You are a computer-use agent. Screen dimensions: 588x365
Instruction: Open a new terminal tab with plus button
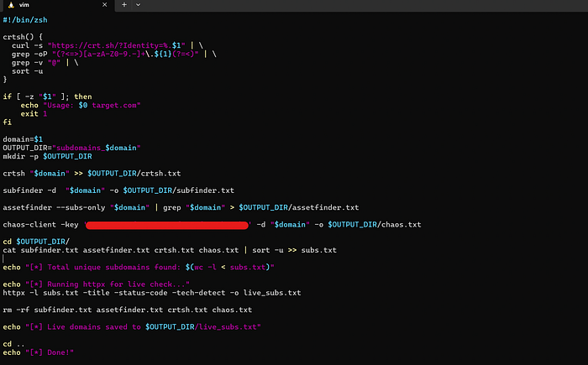[x=124, y=5]
